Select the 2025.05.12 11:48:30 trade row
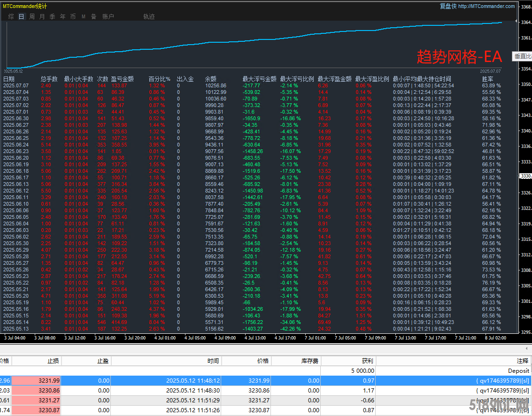The image size is (532, 416). pos(193,390)
